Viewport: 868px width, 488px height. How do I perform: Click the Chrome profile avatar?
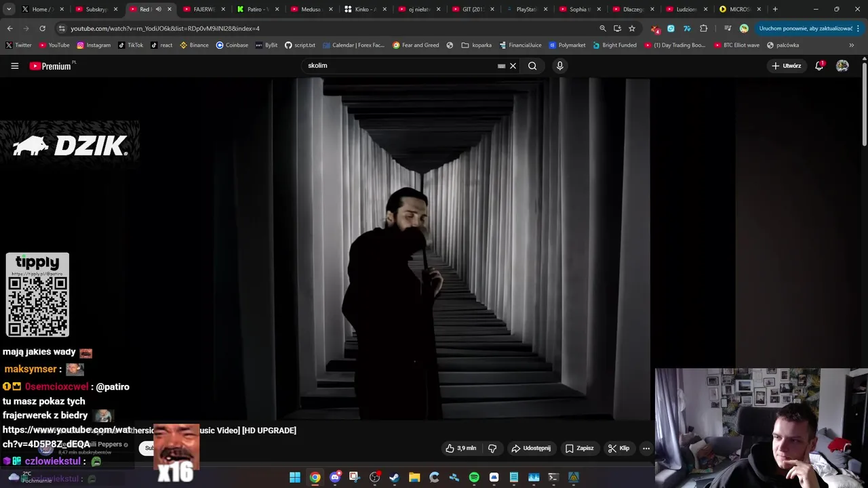coord(744,28)
